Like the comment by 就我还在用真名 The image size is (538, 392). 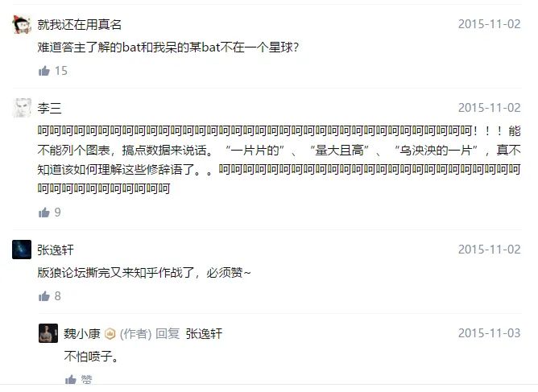coord(44,71)
